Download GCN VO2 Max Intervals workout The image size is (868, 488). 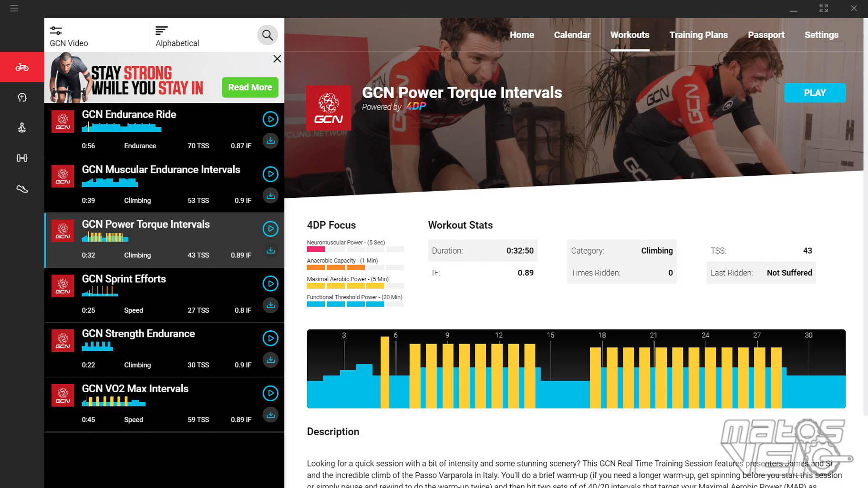[270, 415]
